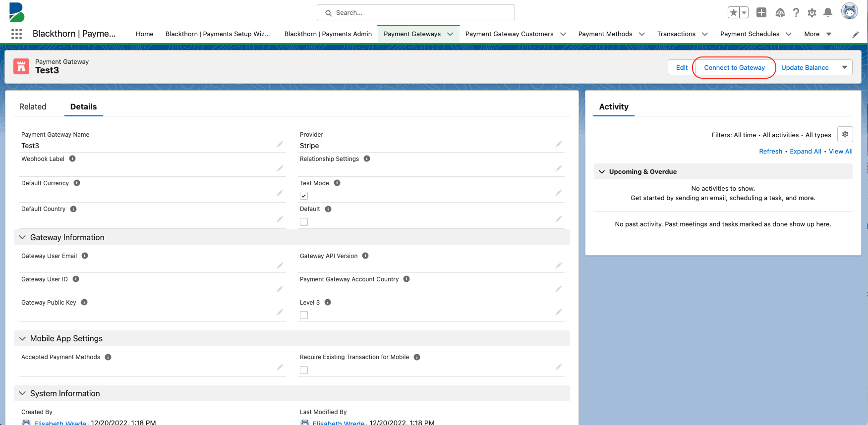Click the Payment Gateway record icon

(21, 66)
